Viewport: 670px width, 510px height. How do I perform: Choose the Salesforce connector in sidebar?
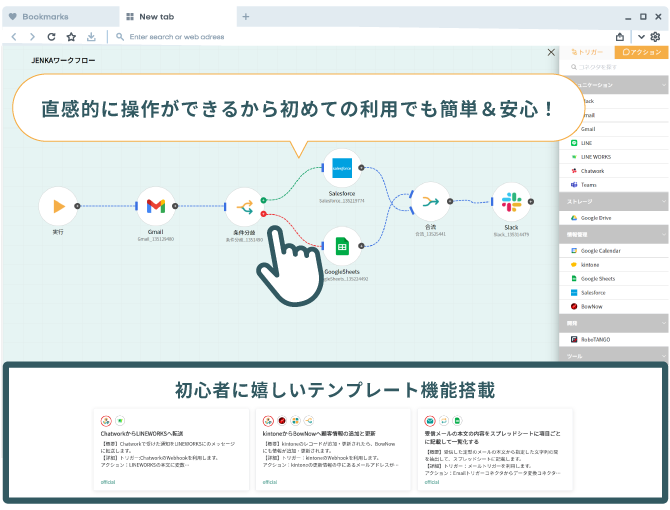tap(614, 293)
